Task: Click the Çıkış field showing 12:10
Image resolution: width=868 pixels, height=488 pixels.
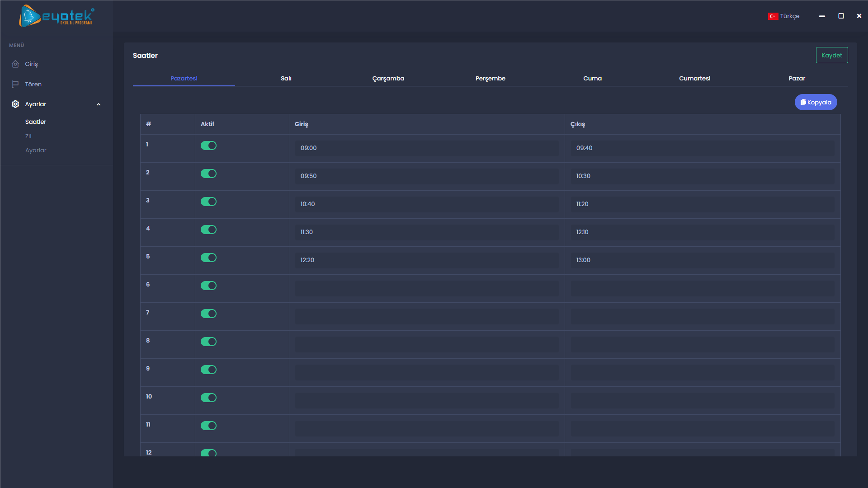Action: pyautogui.click(x=703, y=232)
